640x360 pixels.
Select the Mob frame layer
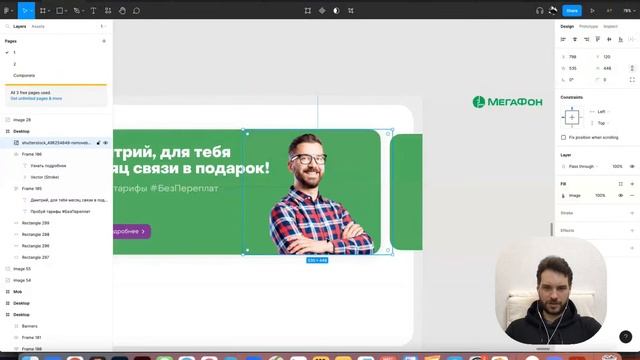point(18,292)
